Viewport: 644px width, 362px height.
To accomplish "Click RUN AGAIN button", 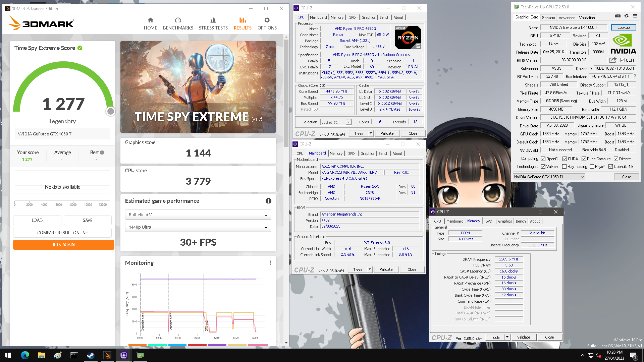I will pos(63,245).
